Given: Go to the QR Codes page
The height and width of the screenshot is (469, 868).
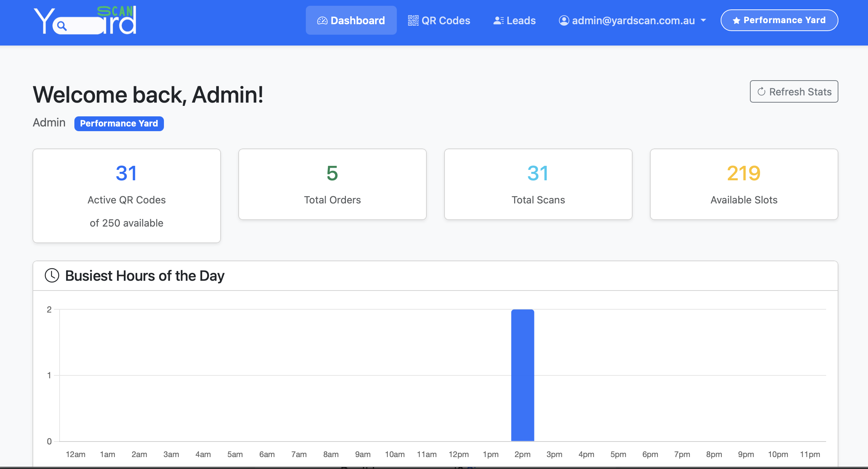Looking at the screenshot, I should [439, 20].
